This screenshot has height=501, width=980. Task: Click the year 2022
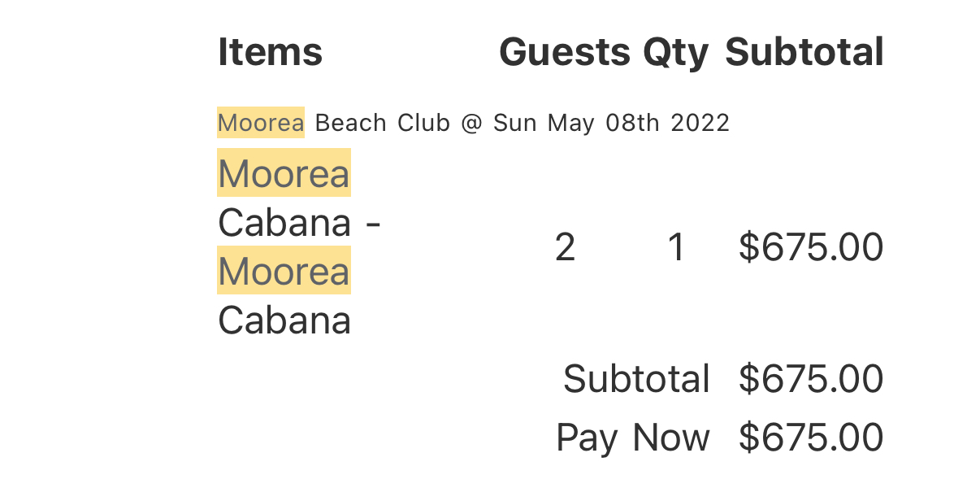click(x=700, y=123)
